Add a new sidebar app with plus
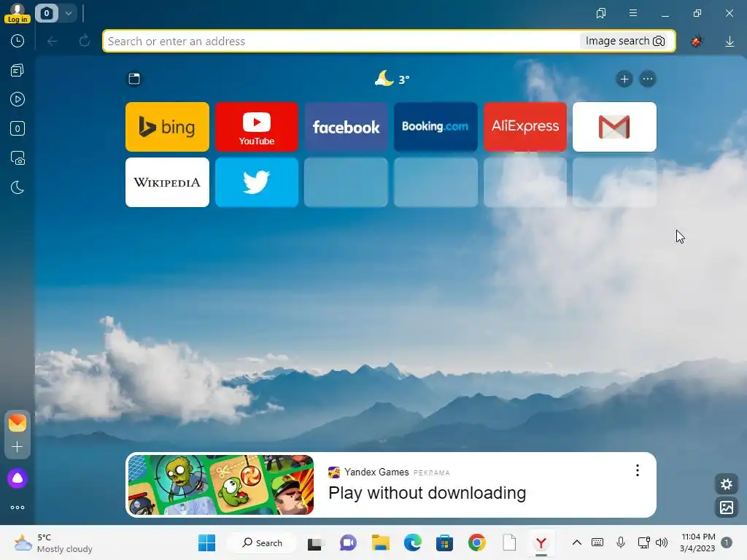The width and height of the screenshot is (747, 560). pyautogui.click(x=18, y=447)
